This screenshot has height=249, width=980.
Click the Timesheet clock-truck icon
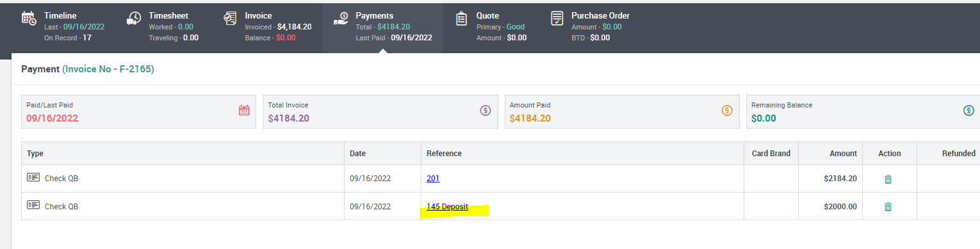[134, 18]
